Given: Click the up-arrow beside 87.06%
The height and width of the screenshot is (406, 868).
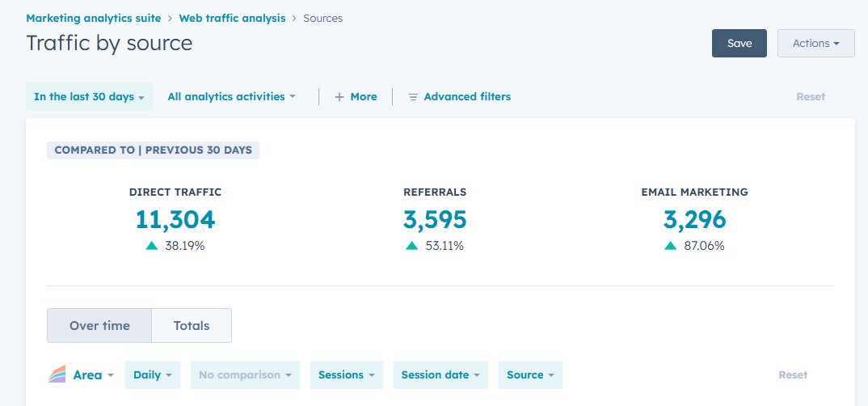Looking at the screenshot, I should coord(670,246).
